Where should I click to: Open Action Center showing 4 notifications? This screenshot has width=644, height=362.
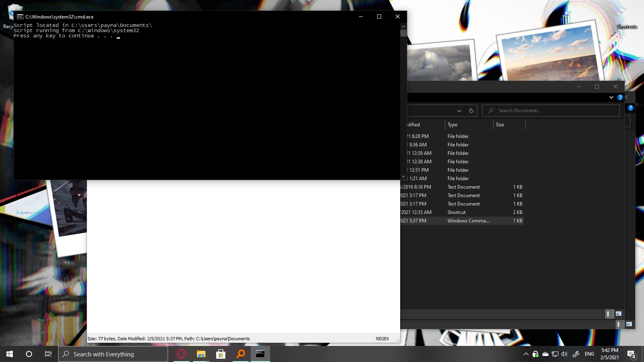[631, 354]
